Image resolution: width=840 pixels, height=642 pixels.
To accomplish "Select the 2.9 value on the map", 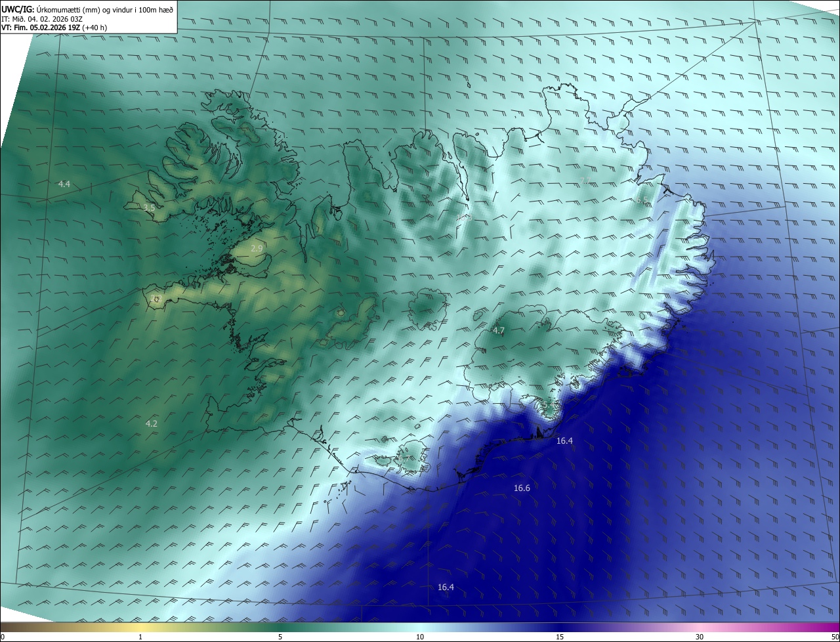I will (x=257, y=248).
